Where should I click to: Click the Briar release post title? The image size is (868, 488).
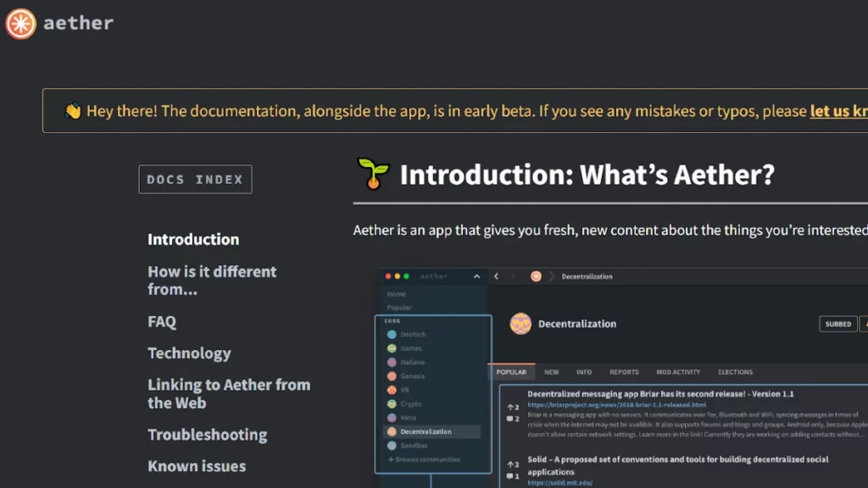pos(660,394)
